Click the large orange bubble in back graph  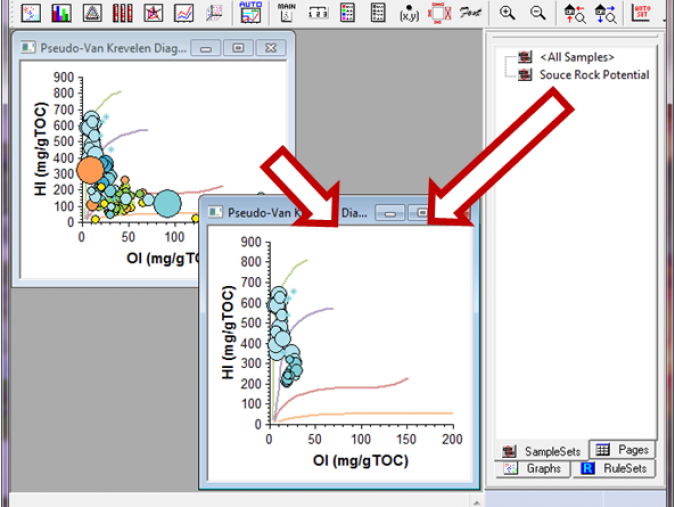click(90, 170)
